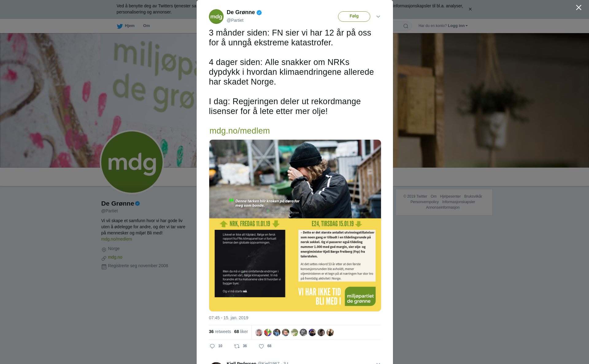Click the search magnifier icon

(x=406, y=26)
